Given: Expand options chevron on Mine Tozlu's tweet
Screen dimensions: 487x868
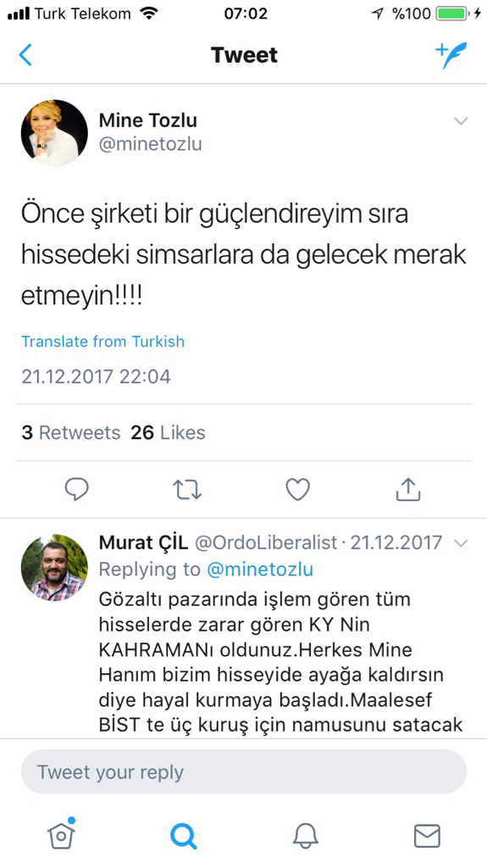Looking at the screenshot, I should [x=461, y=120].
